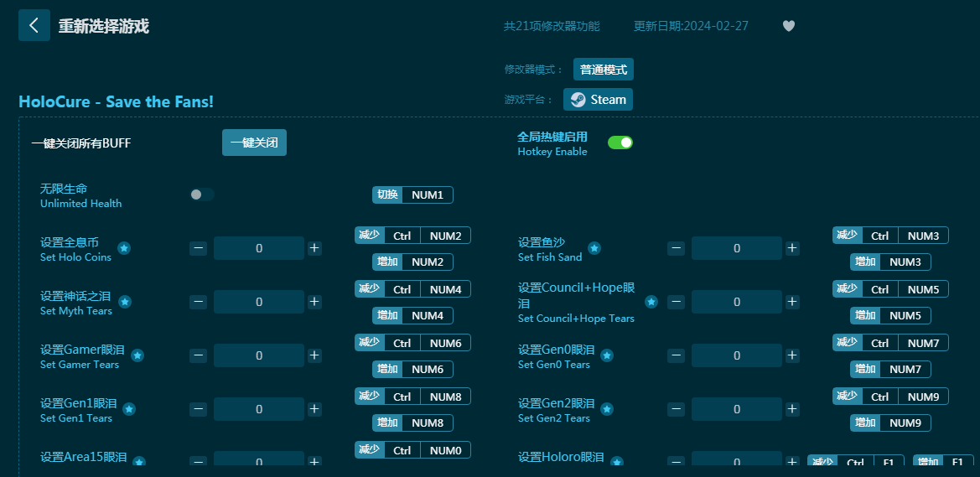
Task: Click star icon beside Set Fish Sand
Action: (594, 248)
